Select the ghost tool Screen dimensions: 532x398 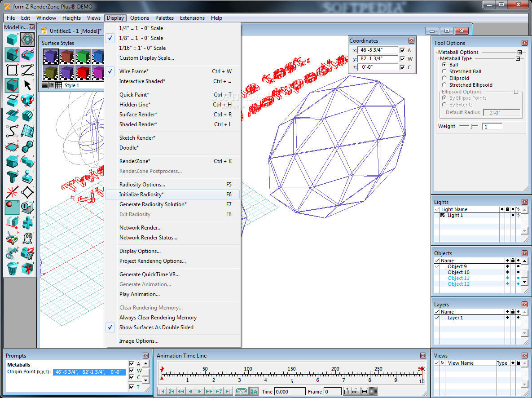(27, 238)
